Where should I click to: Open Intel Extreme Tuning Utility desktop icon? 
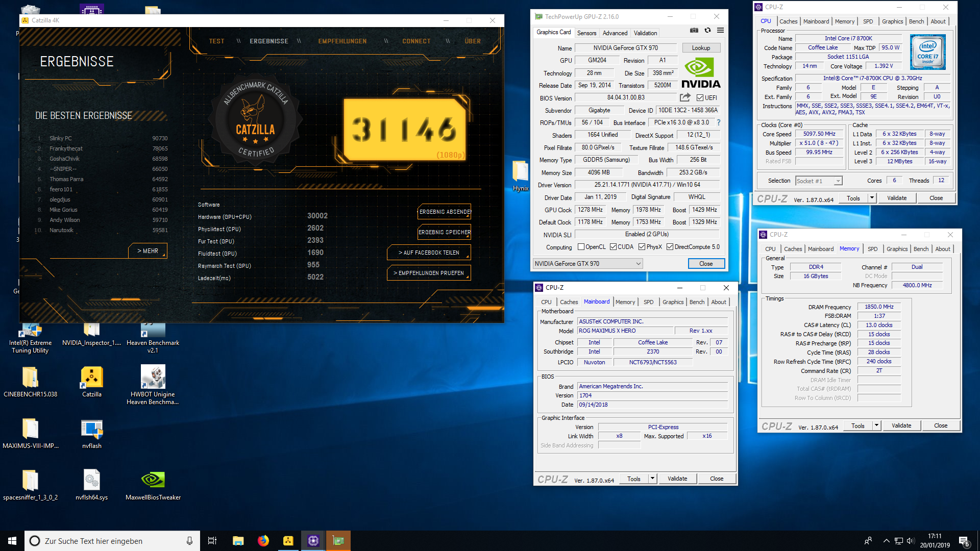click(30, 338)
